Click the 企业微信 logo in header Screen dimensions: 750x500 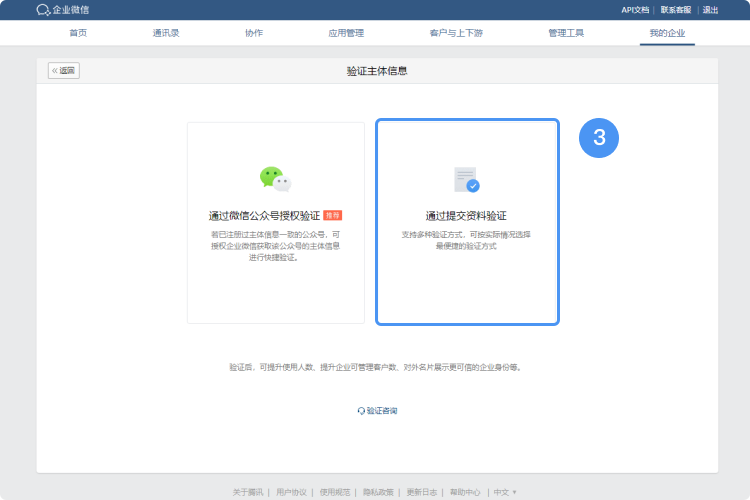point(62,10)
